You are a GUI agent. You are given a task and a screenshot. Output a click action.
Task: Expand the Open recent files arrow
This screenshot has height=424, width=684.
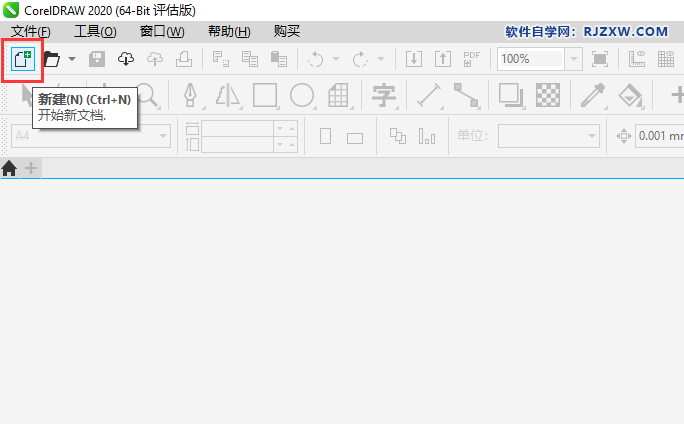tap(72, 59)
